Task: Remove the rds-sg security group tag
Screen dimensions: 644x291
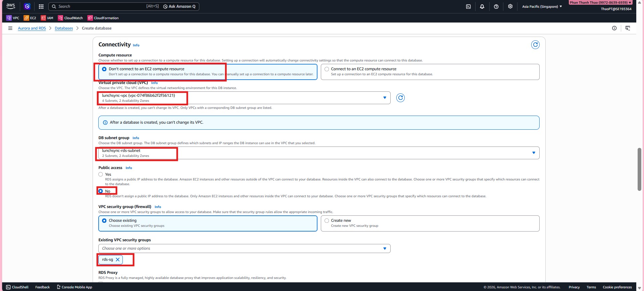Action: 118,259
